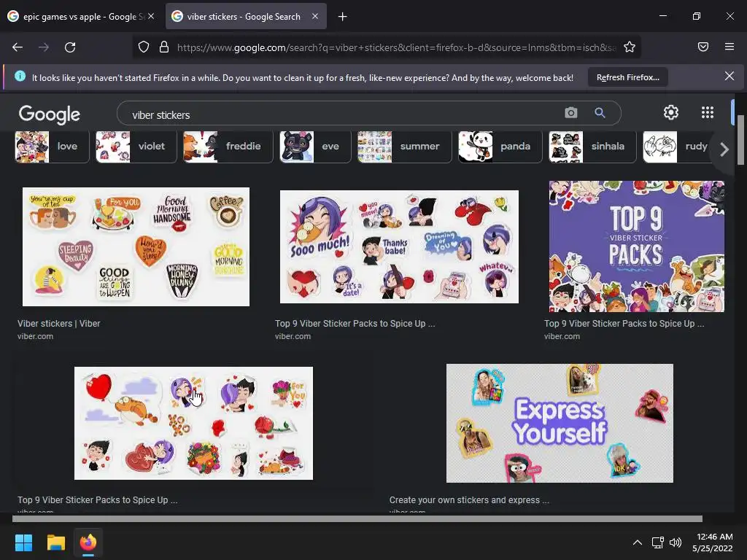
Task: Filter results by 'rudy' chip
Action: point(678,147)
